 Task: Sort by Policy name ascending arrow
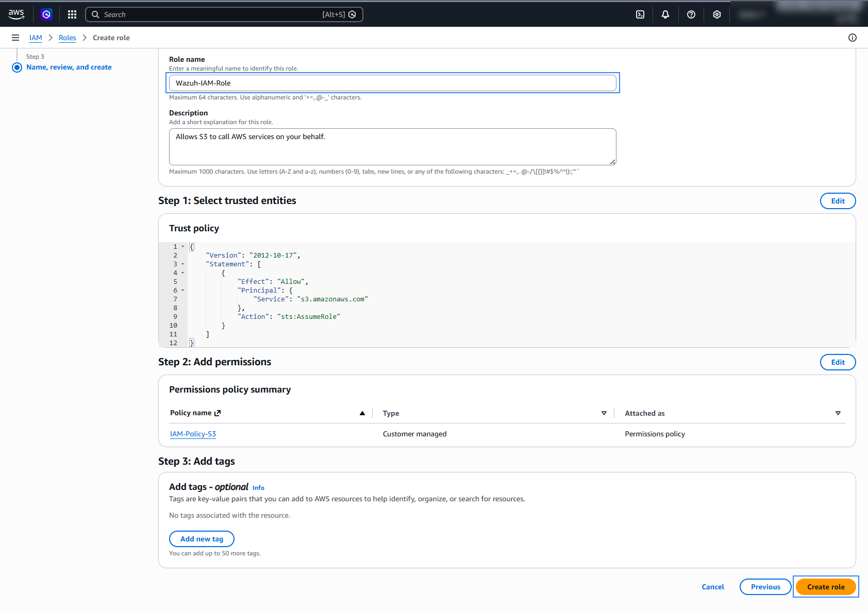tap(362, 413)
